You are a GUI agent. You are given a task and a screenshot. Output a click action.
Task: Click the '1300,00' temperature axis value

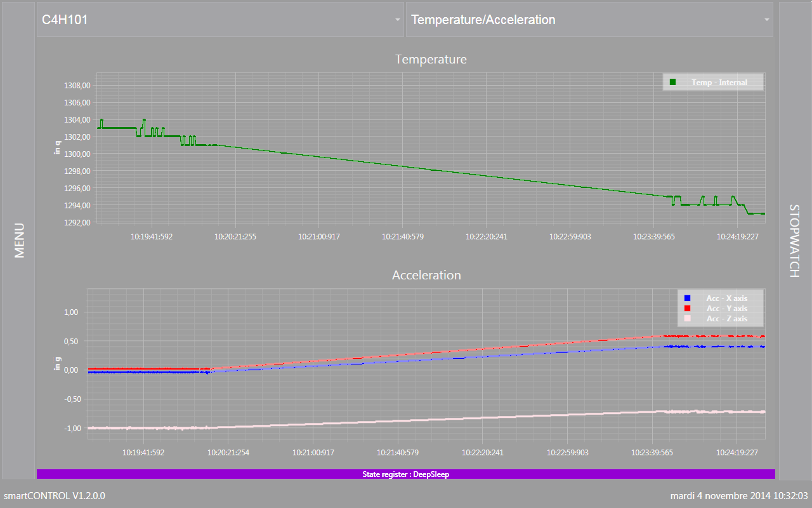(x=77, y=154)
